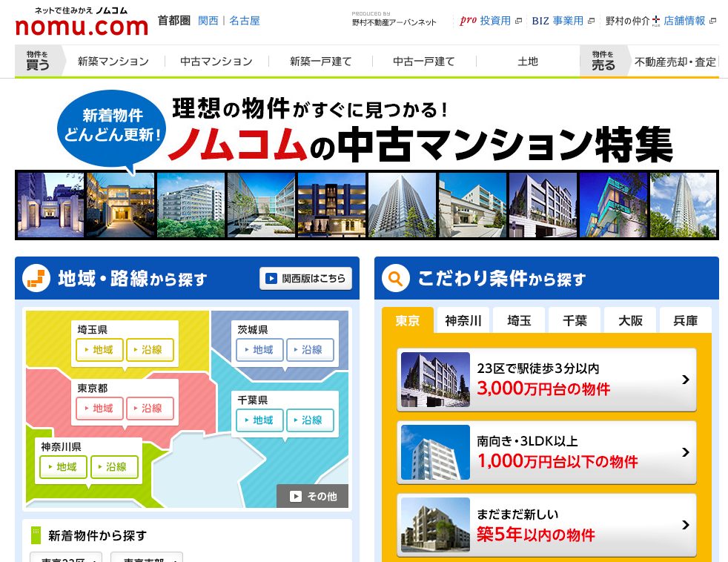
Task: Click the magnifier icon beside こだわり条件
Action: [x=396, y=278]
